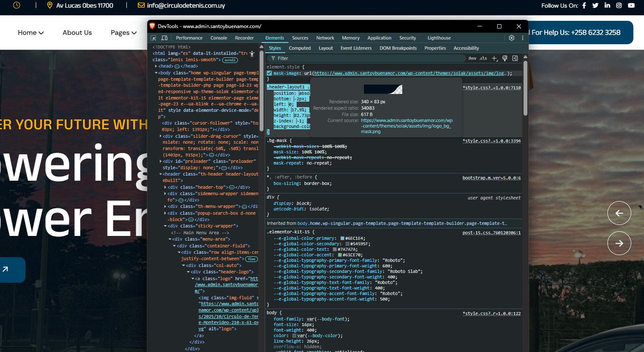The width and height of the screenshot is (644, 352).
Task: Toggle the rendering emulations paintbrush icon
Action: click(505, 58)
